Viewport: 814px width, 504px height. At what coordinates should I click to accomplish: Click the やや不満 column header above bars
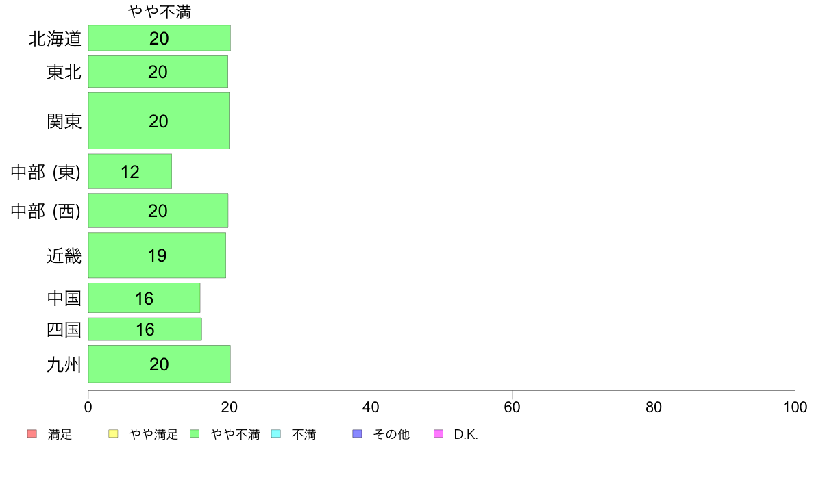(x=160, y=12)
